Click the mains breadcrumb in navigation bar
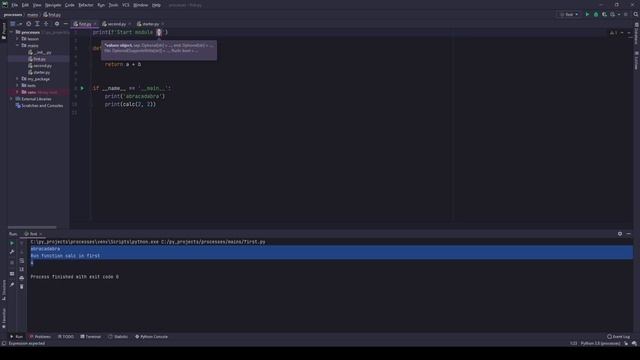The height and width of the screenshot is (360, 640). coord(33,15)
